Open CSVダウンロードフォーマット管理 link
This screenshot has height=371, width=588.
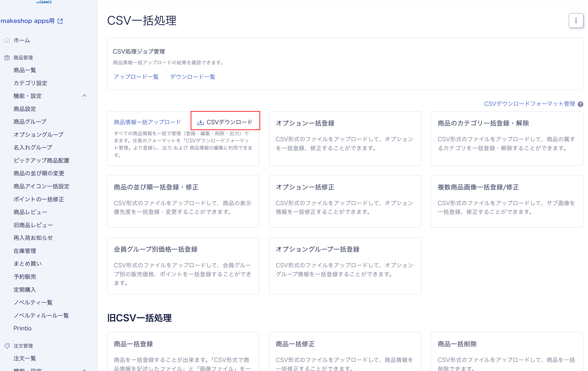click(529, 104)
